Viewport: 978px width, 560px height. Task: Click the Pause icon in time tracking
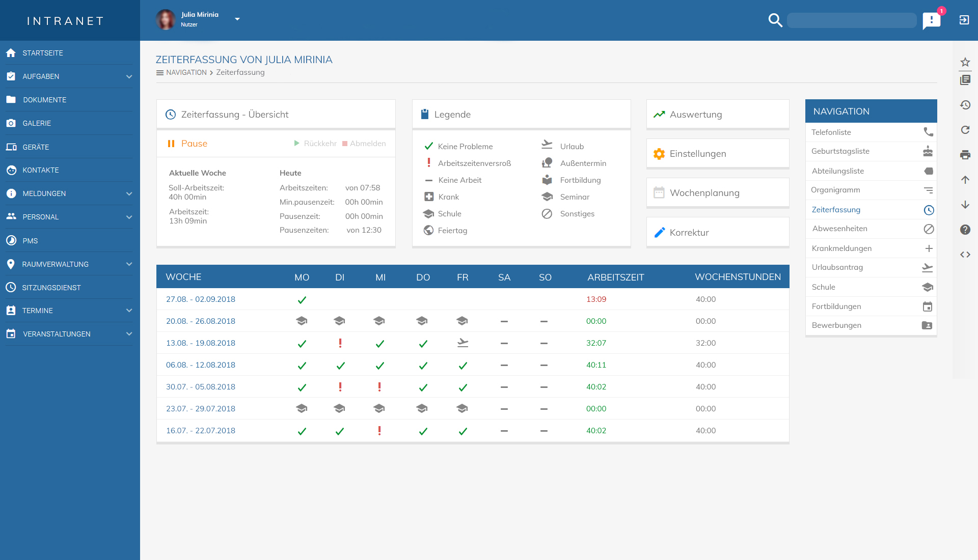(171, 144)
